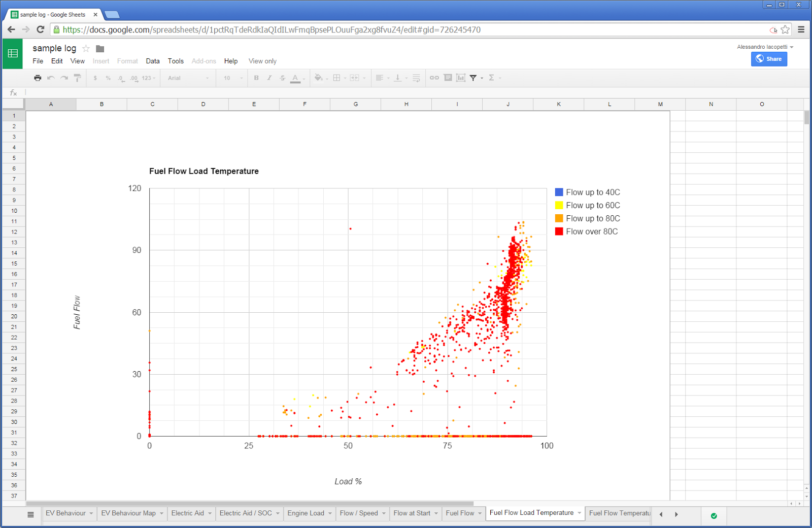Select the Print icon in the toolbar

tap(38, 78)
